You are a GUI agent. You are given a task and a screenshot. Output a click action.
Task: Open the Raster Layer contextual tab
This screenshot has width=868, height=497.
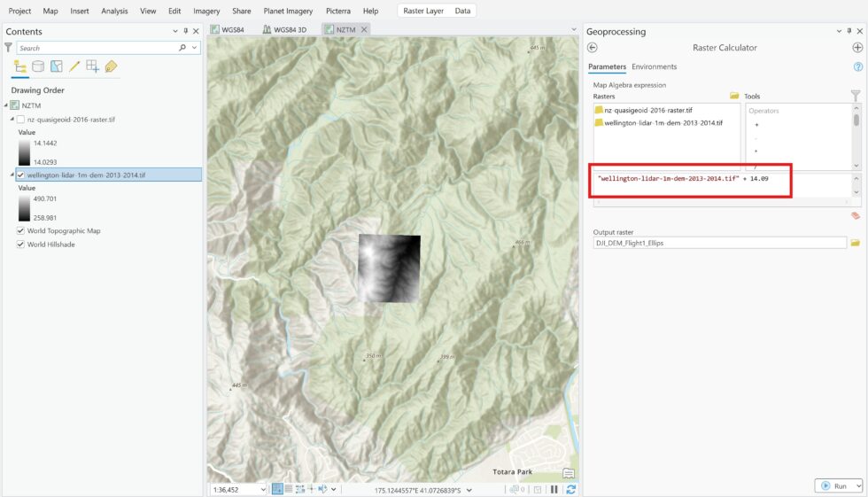423,11
